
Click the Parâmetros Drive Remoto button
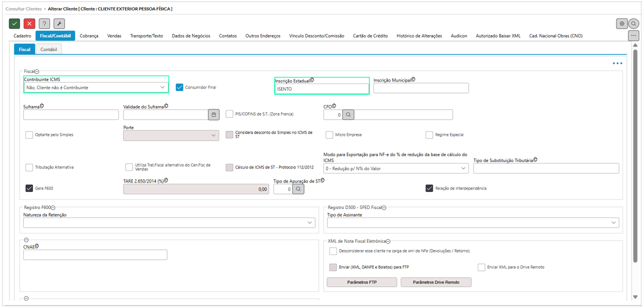click(436, 282)
